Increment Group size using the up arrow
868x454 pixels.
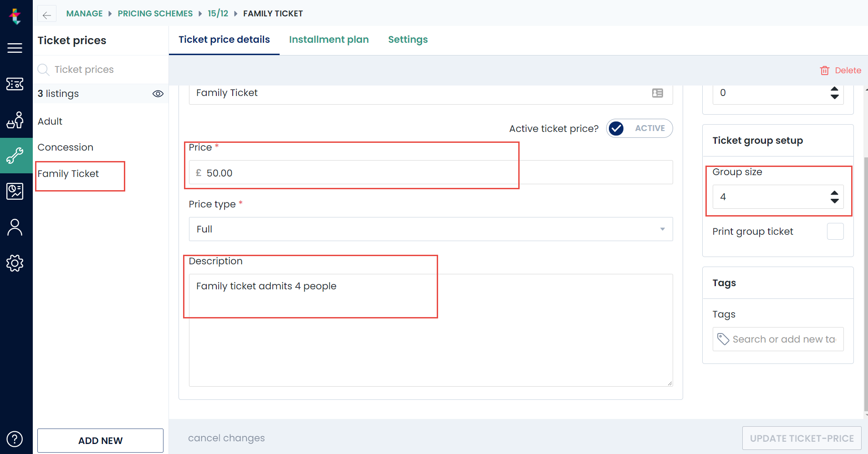coord(834,193)
